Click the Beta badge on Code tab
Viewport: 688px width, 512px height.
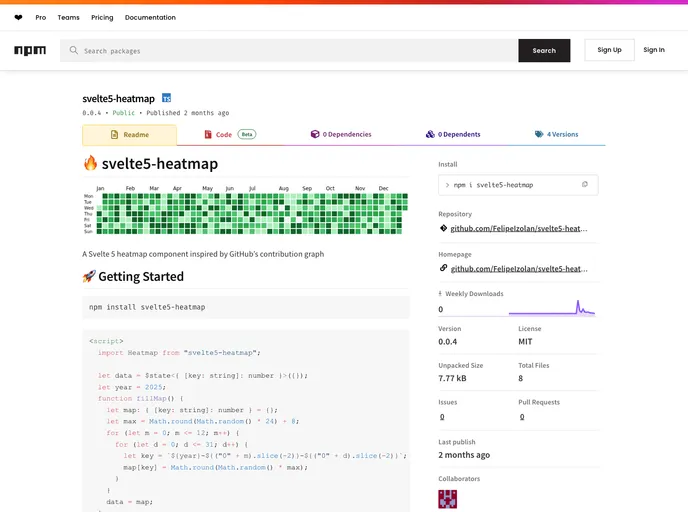coord(247,134)
